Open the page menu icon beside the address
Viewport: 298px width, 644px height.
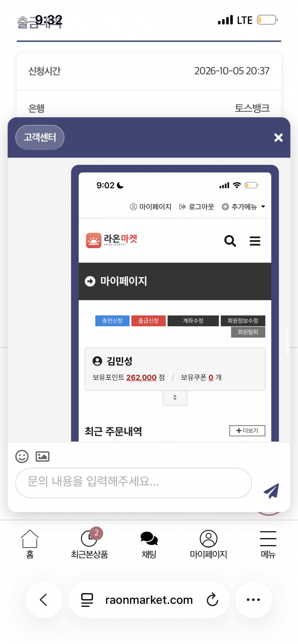point(87,600)
